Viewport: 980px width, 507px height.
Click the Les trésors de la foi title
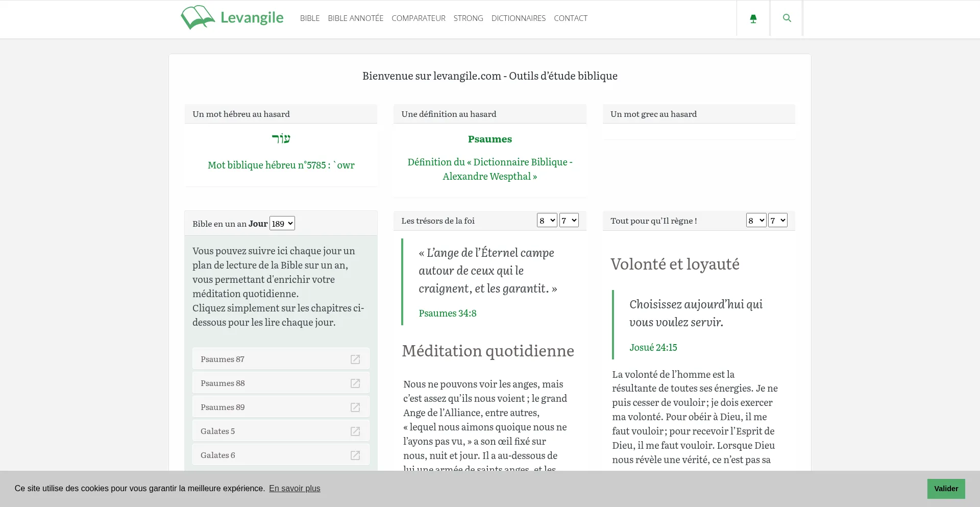coord(438,221)
